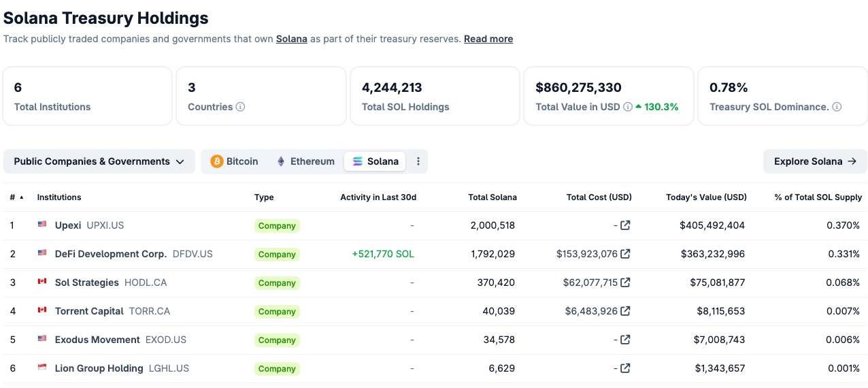Follow the Solana link in description
868x388 pixels.
291,39
